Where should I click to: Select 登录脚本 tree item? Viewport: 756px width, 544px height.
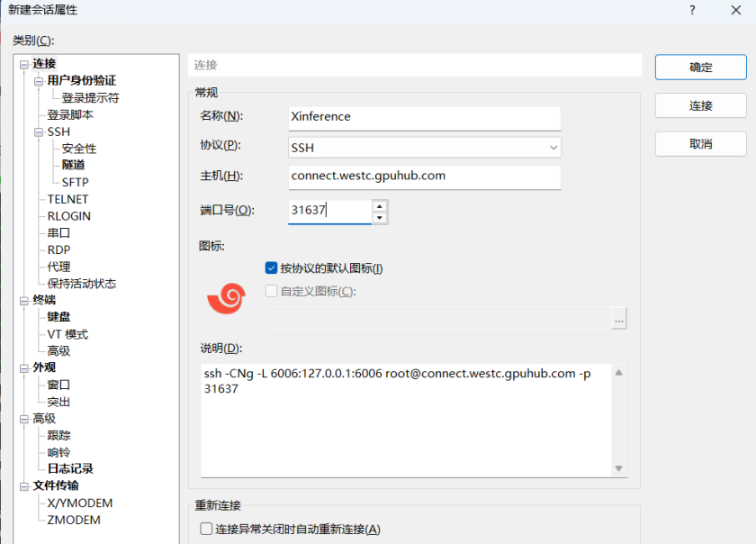pos(70,115)
